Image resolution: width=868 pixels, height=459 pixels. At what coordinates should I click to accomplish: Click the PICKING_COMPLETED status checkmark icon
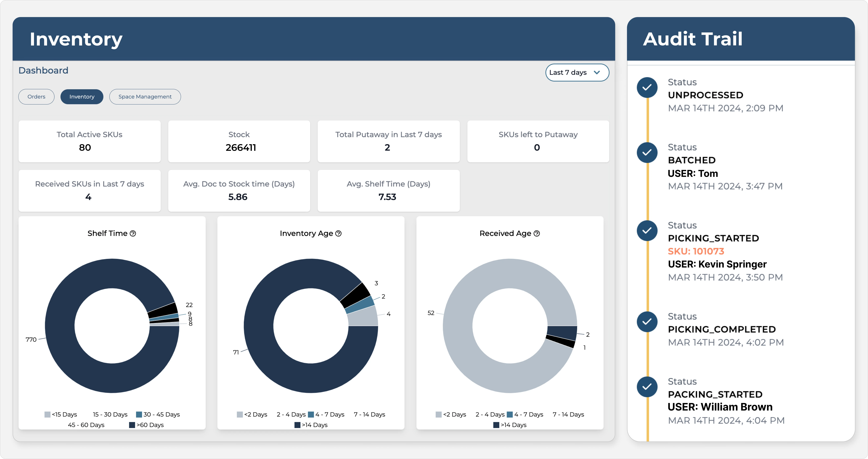coord(647,322)
